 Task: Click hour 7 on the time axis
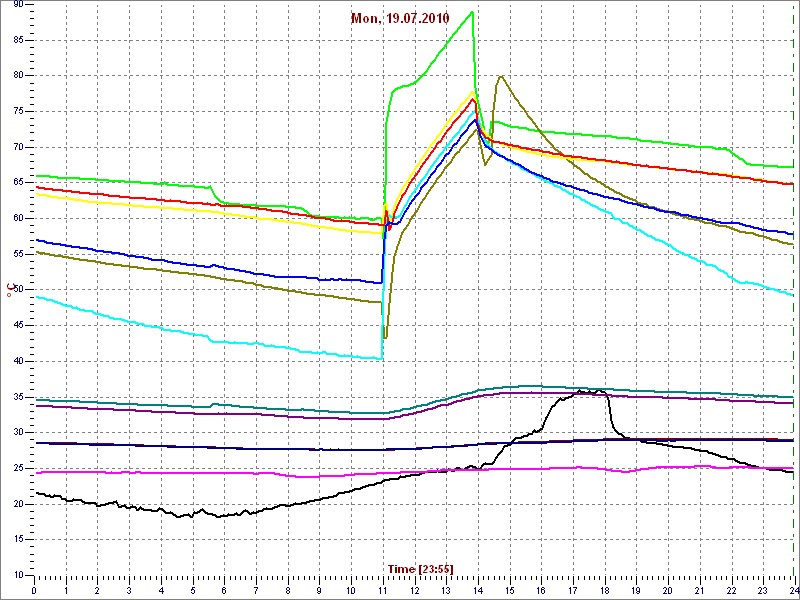pos(256,589)
